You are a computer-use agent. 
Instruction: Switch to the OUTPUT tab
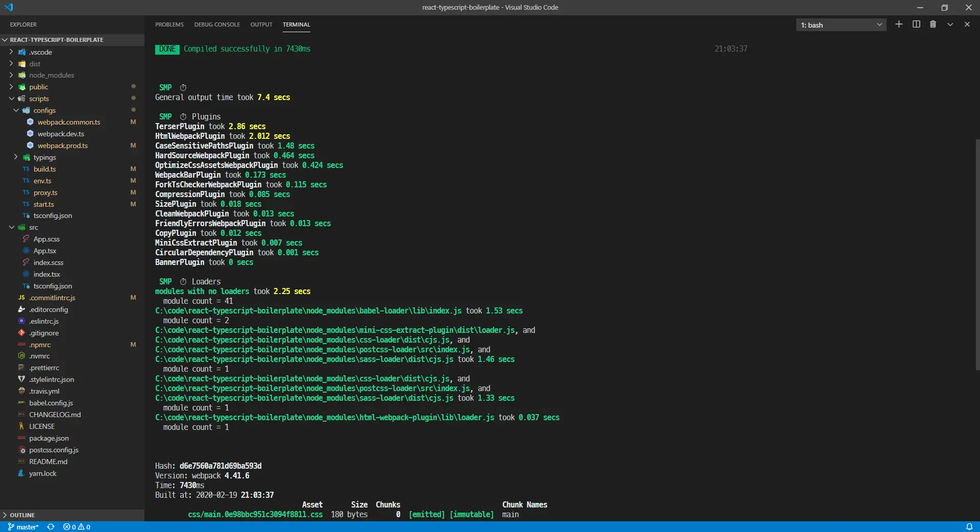point(261,25)
